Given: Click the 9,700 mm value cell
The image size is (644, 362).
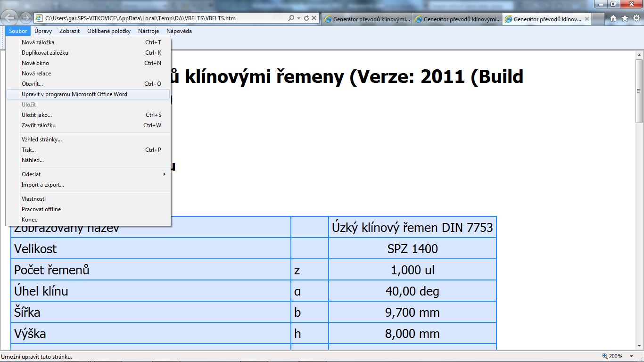Looking at the screenshot, I should tap(413, 312).
